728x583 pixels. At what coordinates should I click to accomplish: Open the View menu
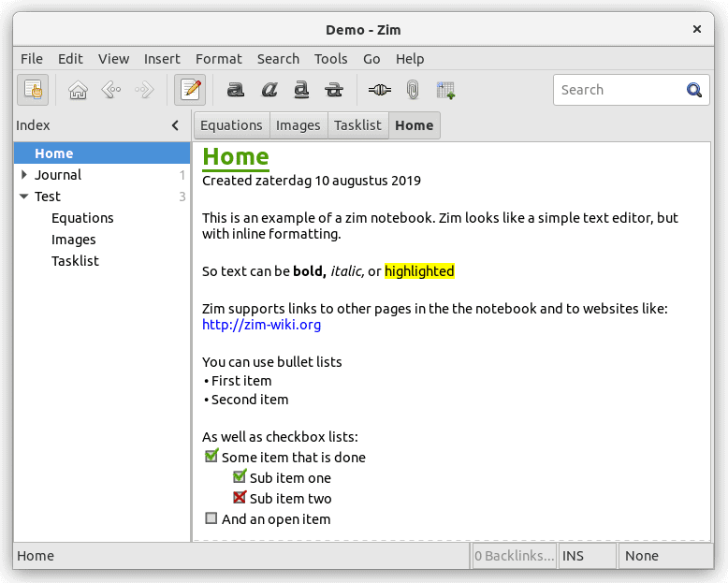113,59
